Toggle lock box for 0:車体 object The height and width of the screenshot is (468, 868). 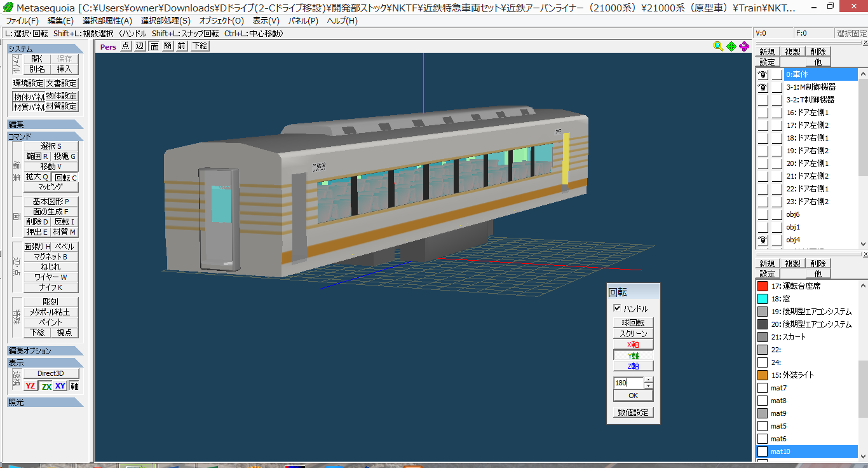point(777,74)
